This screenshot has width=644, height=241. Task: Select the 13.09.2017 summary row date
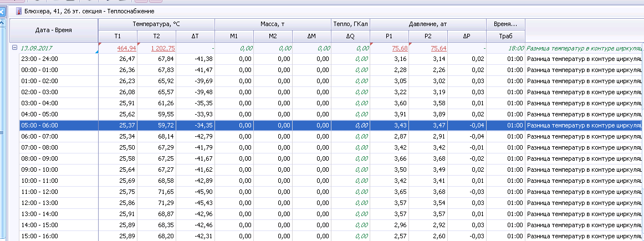(37, 48)
